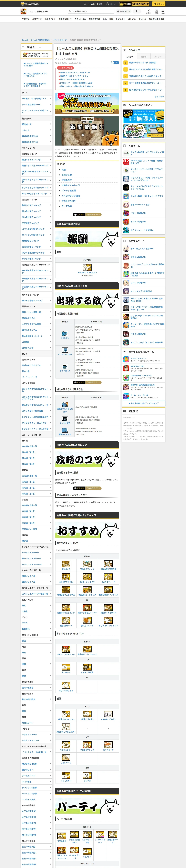Expand 鬼滅の刃コラボ sidebar row
186x868 pixels.
point(37,318)
